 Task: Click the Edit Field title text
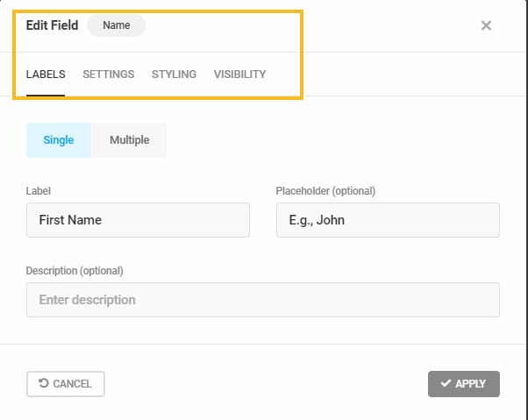[53, 25]
